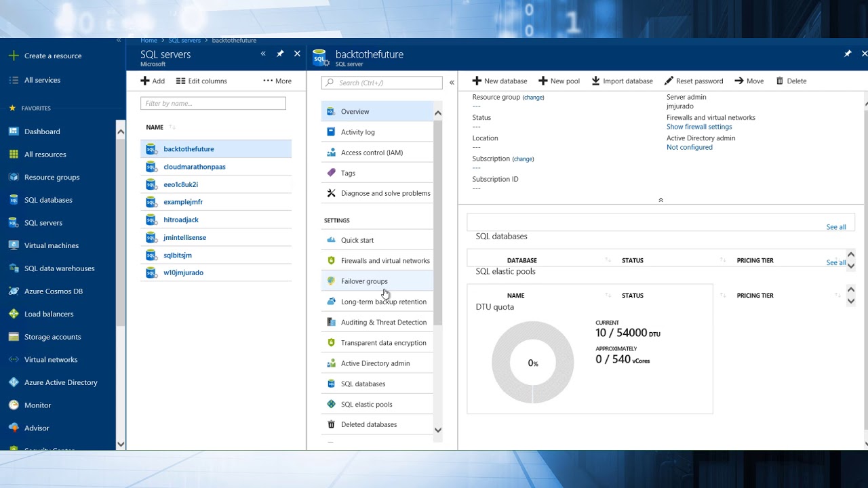Select SQL elastic pools menu item
The image size is (868, 488).
coord(377,404)
